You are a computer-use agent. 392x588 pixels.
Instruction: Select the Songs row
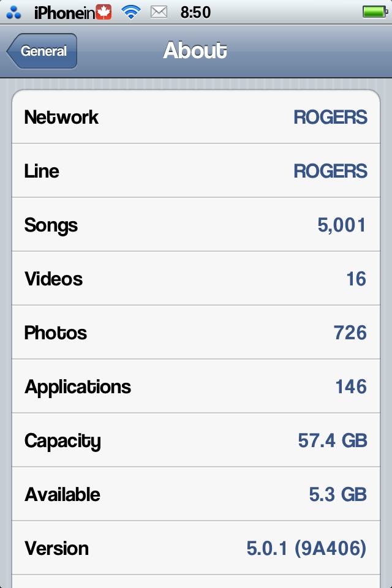click(196, 224)
